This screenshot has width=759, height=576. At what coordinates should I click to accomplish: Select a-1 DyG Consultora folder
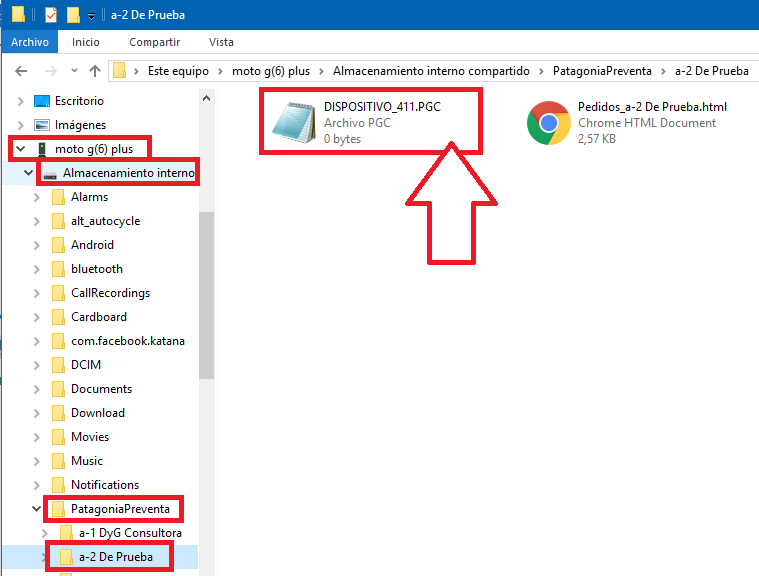pos(130,532)
